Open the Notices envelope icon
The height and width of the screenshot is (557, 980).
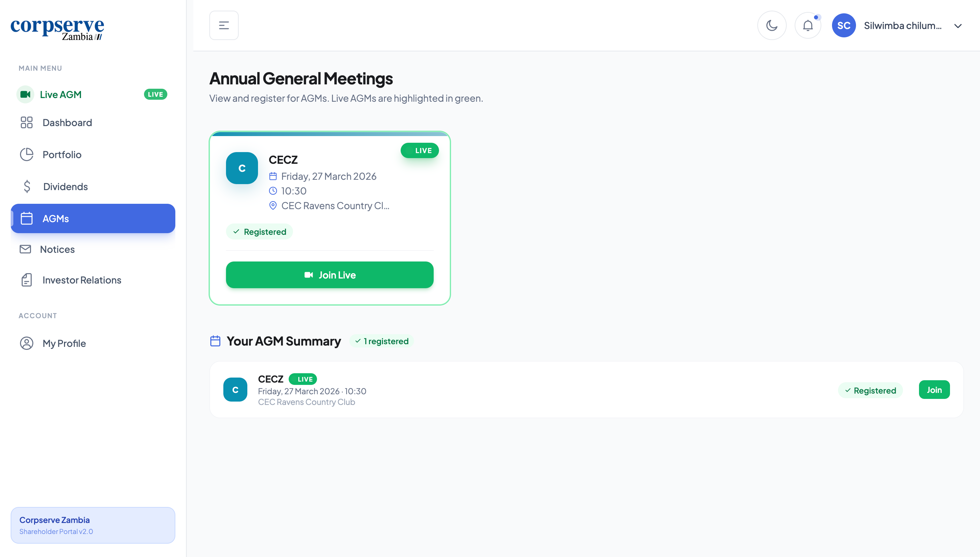[25, 249]
